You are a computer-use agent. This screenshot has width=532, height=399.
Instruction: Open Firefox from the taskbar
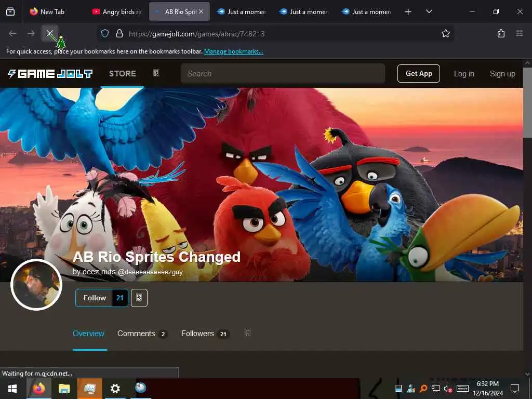[x=38, y=388]
